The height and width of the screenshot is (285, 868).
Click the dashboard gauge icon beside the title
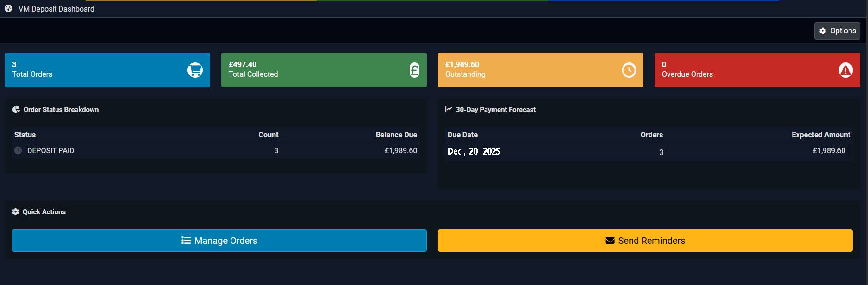pos(8,8)
